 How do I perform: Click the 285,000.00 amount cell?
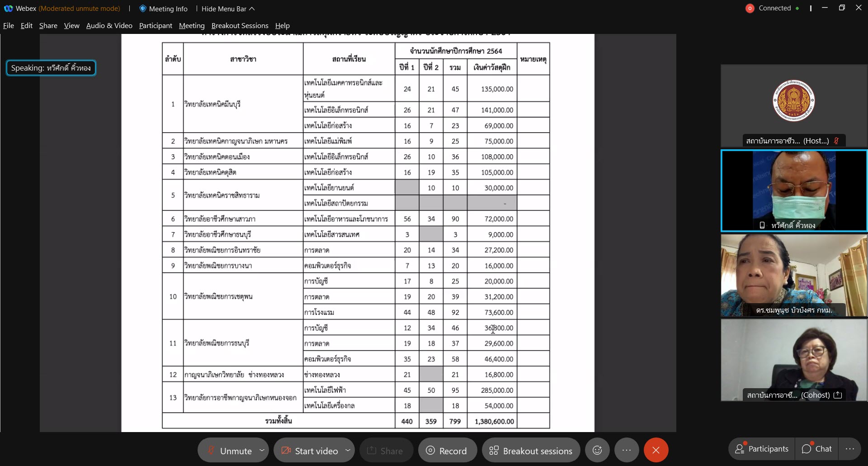point(492,390)
